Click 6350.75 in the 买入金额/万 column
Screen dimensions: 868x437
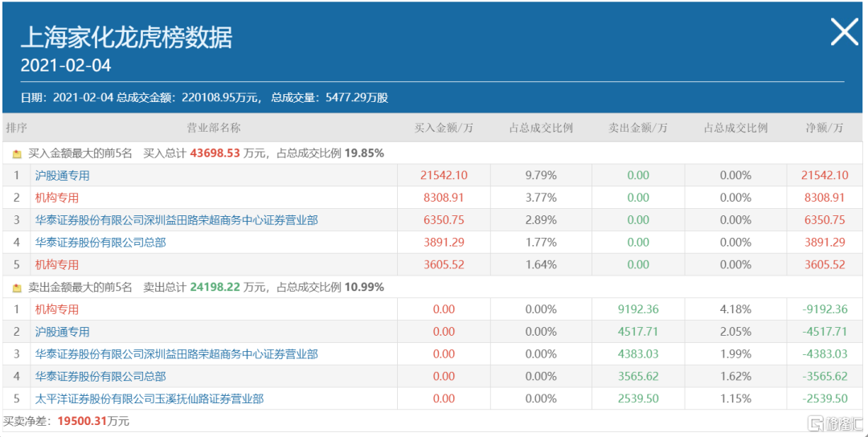[444, 220]
